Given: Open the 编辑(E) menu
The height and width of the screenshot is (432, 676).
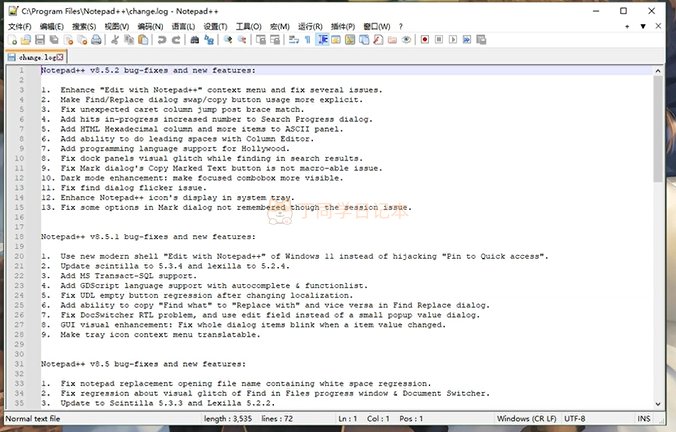Looking at the screenshot, I should coord(52,27).
